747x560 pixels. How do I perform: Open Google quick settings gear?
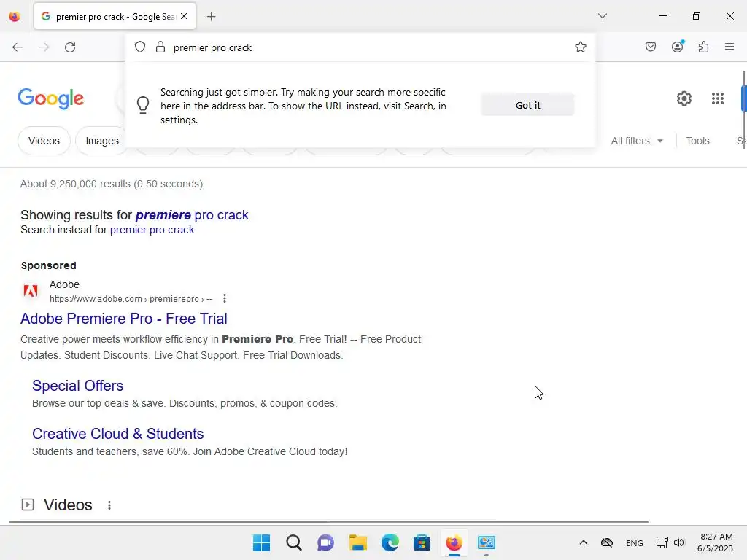[684, 98]
